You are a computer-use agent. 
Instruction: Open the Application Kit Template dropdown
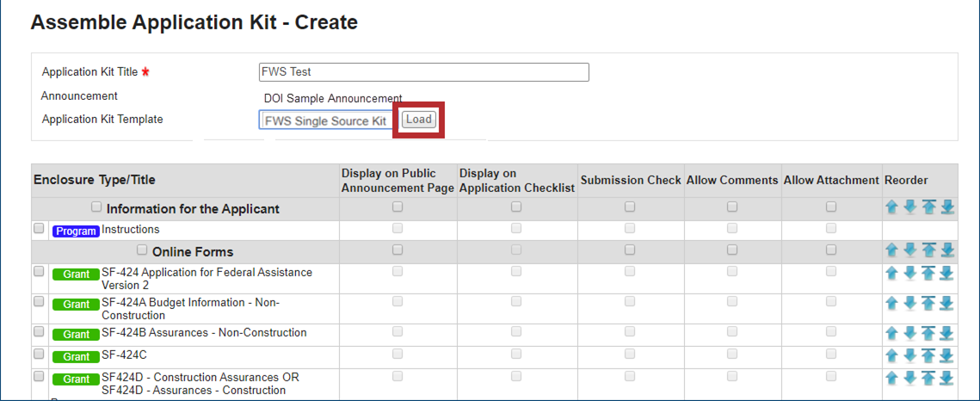coord(325,120)
